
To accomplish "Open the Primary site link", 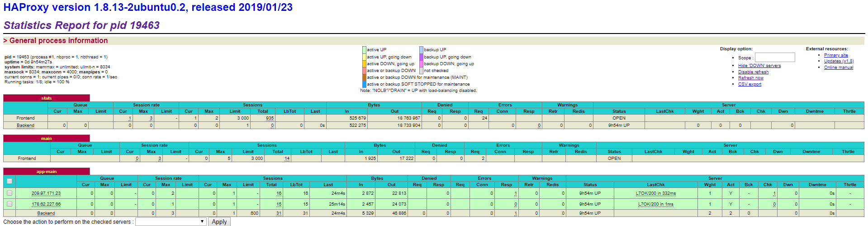I will click(x=836, y=55).
